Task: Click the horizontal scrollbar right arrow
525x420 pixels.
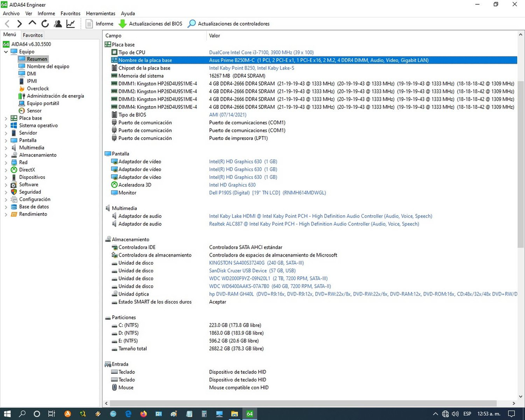Action: pos(514,403)
